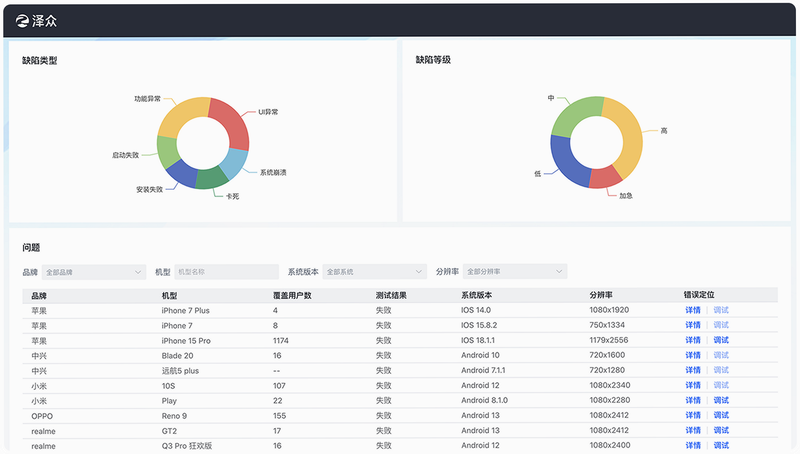Click 调试 for Q3 Pro 狂欢版 row
Screen dimensions: 800x454
[721, 445]
